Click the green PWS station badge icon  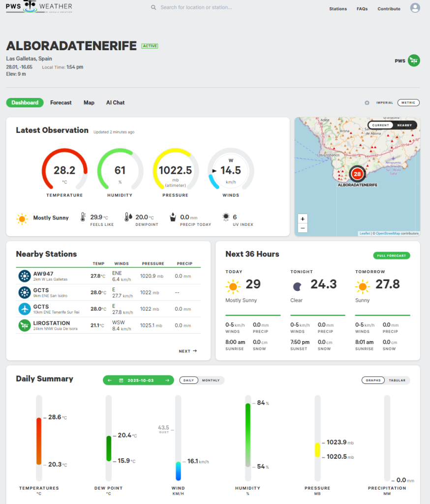point(414,61)
